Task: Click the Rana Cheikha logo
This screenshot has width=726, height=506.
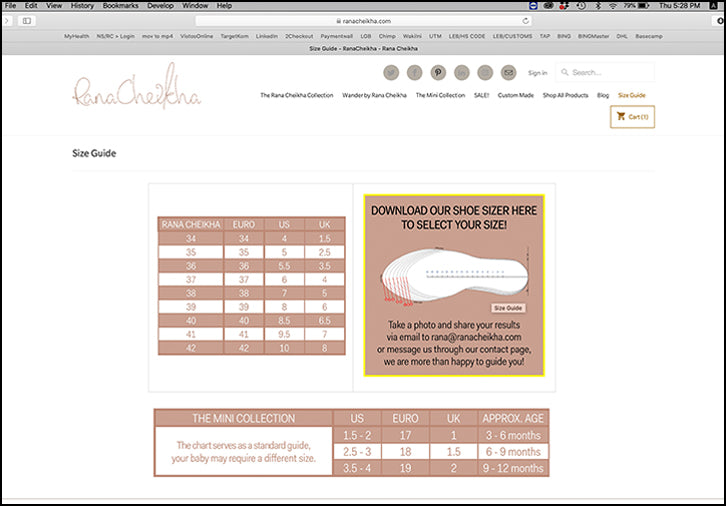Action: (136, 88)
